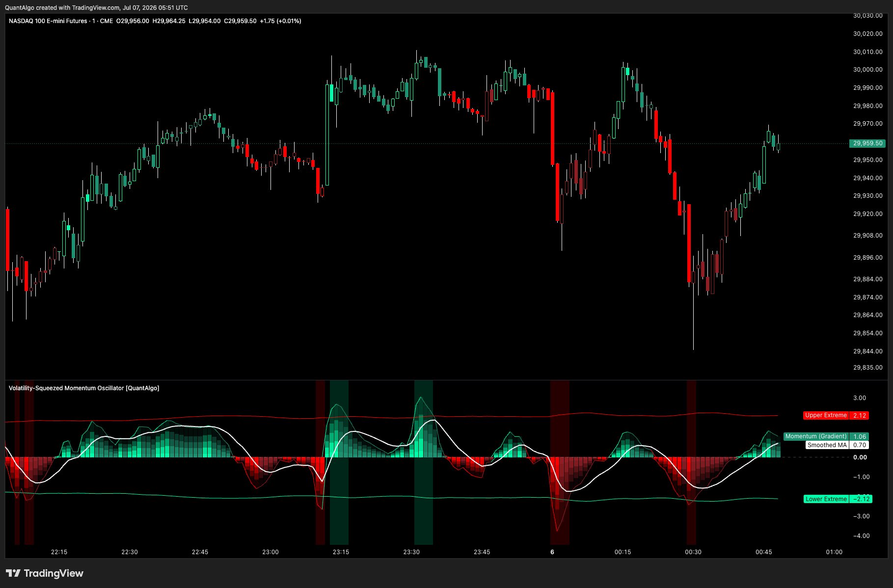Click the green Lower Extreme label
893x588 pixels.
(826, 499)
